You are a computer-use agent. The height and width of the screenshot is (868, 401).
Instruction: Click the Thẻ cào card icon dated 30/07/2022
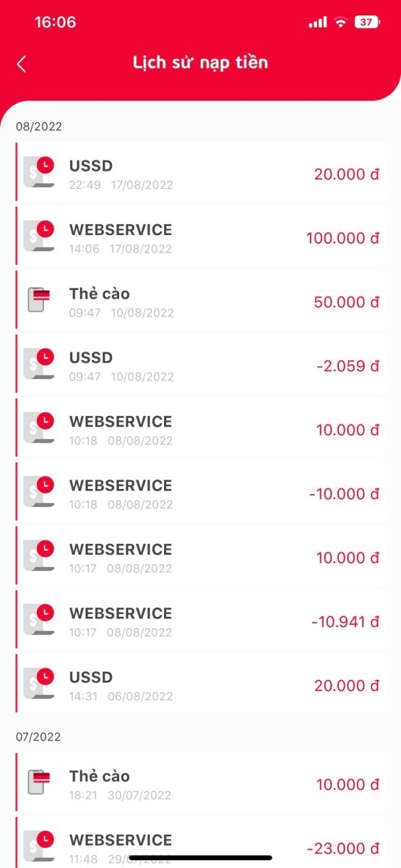coord(39,781)
